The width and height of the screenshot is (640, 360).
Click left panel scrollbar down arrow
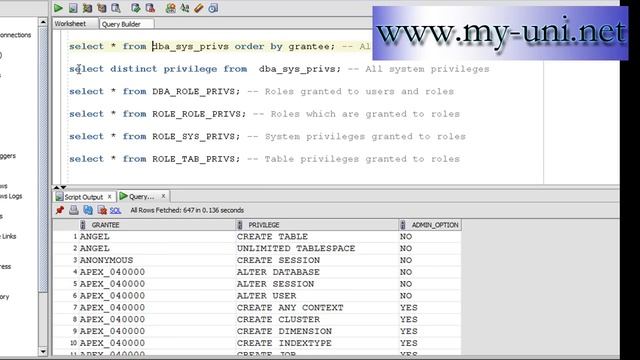[43, 351]
